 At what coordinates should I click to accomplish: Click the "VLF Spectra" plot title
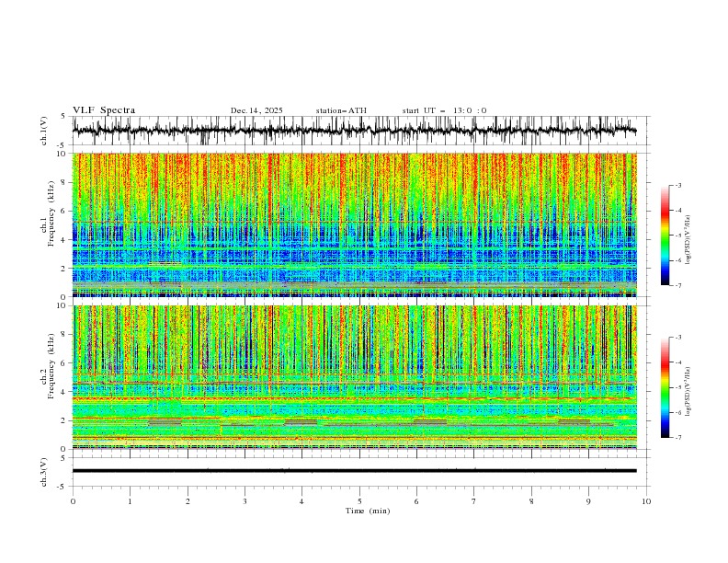tap(104, 110)
